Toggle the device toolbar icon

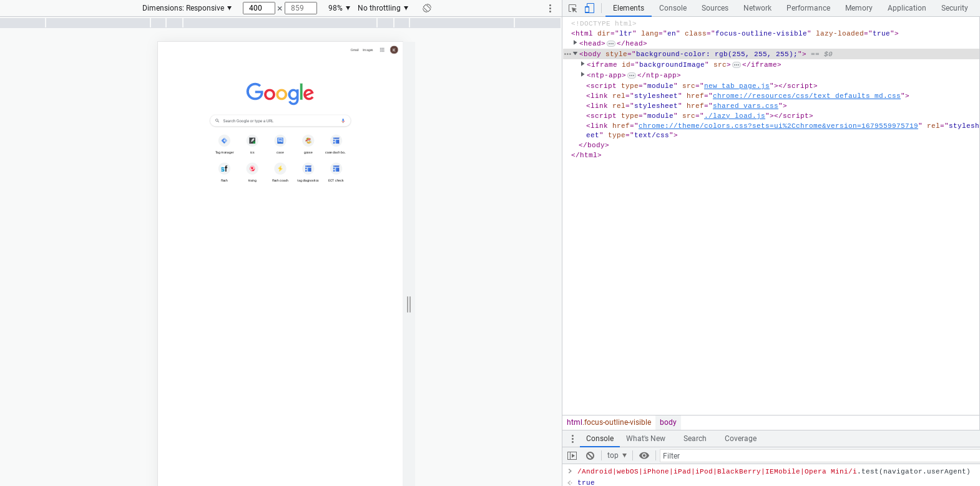pos(589,8)
